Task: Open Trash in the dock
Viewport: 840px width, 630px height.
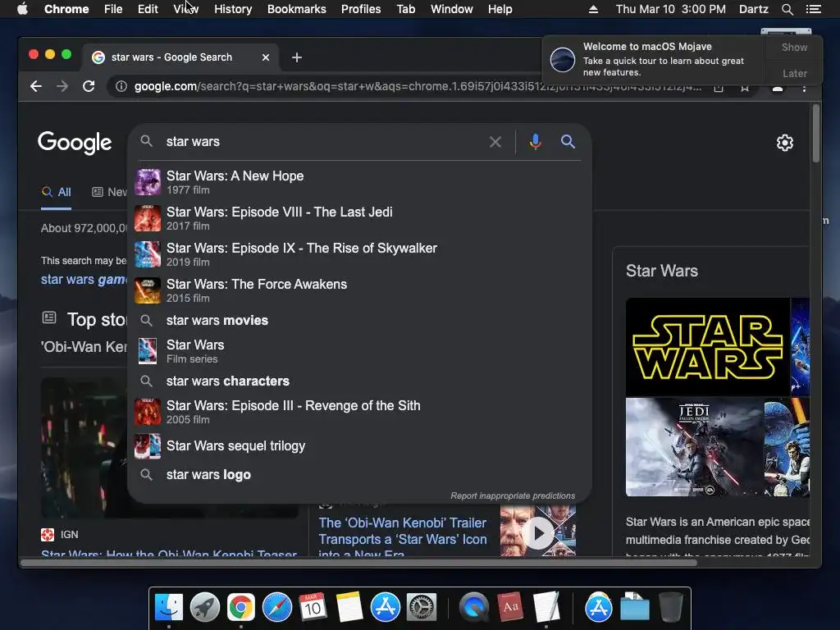Action: coord(671,608)
